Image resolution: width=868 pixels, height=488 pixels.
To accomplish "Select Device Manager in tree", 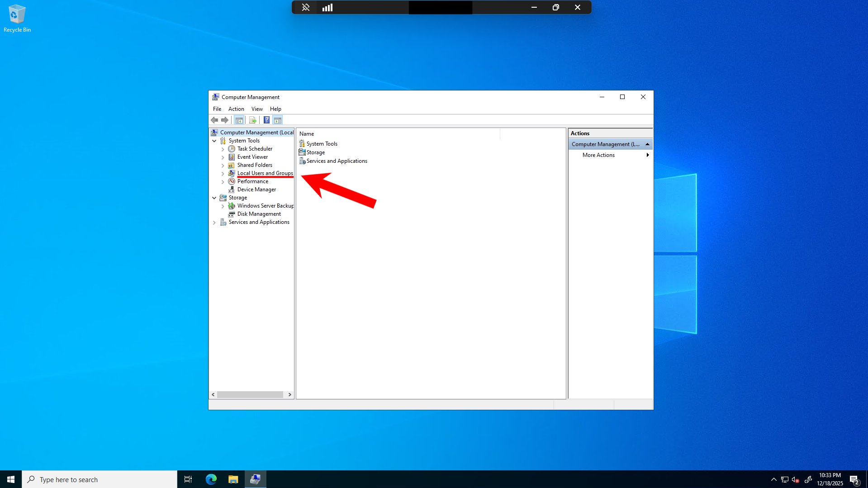I will click(x=256, y=190).
